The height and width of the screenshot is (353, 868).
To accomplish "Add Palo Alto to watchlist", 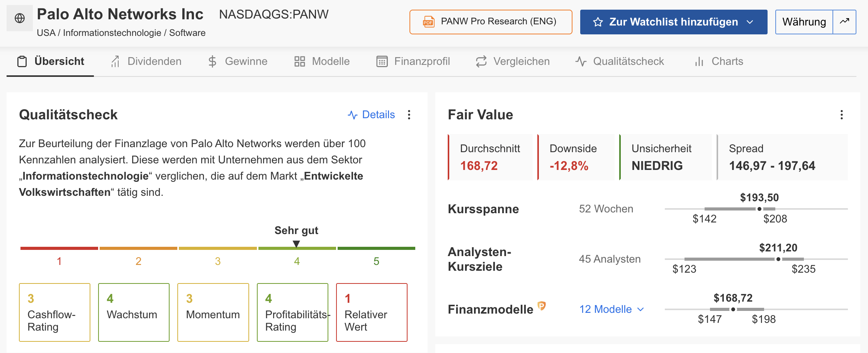I will point(673,22).
